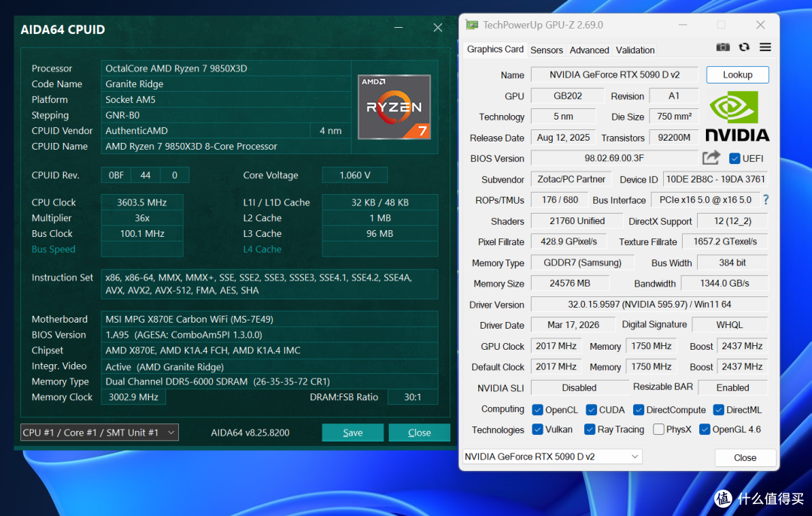Viewport: 812px width, 516px height.
Task: Click the MSI MPG X870E Carbon WiFi text
Action: point(189,319)
